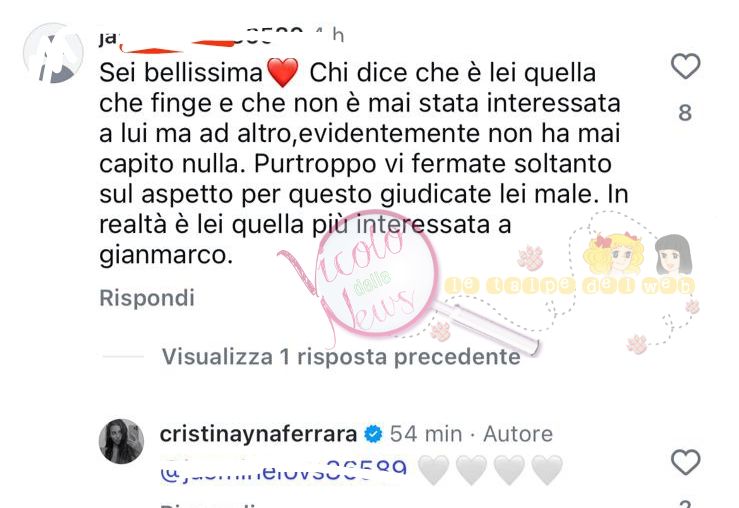Click the '54 min' timestamp

pos(426,434)
